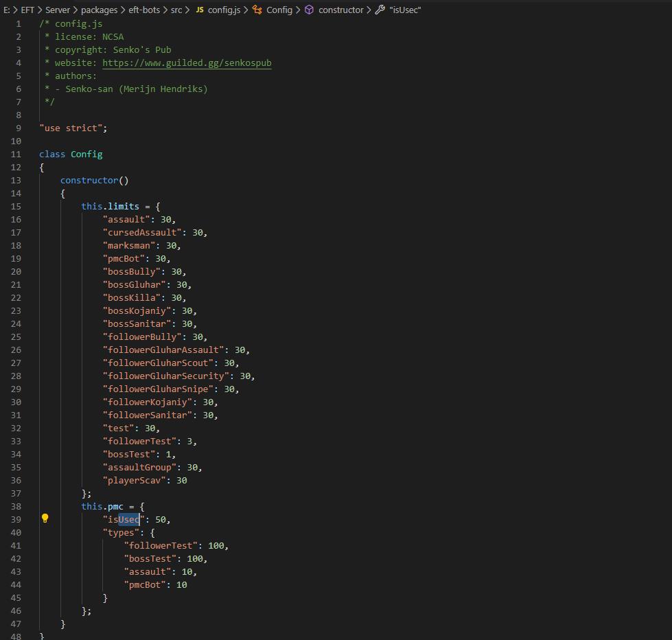
Task: Click line number 11 in the gutter
Action: [16, 155]
